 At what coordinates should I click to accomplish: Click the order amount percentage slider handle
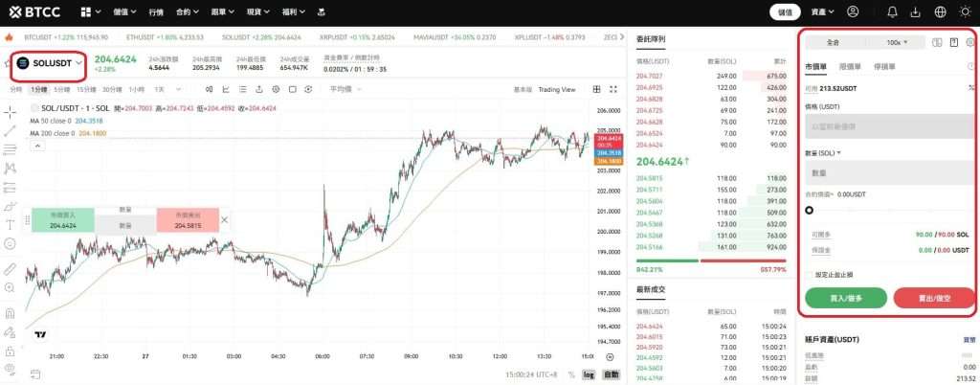pyautogui.click(x=810, y=210)
